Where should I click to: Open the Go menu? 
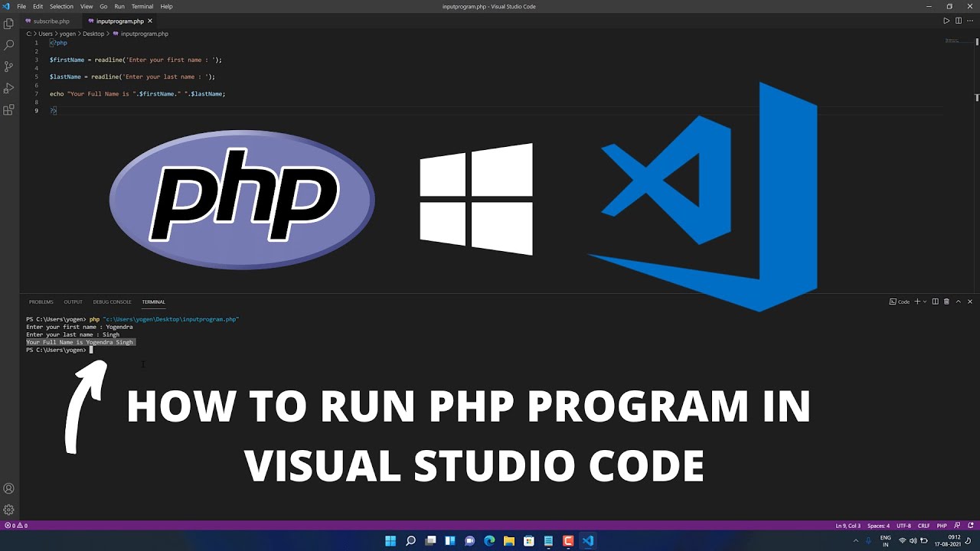point(103,6)
